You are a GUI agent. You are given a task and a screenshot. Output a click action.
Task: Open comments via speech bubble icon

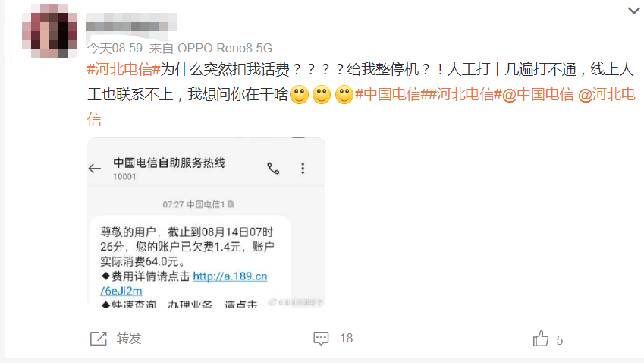(321, 339)
